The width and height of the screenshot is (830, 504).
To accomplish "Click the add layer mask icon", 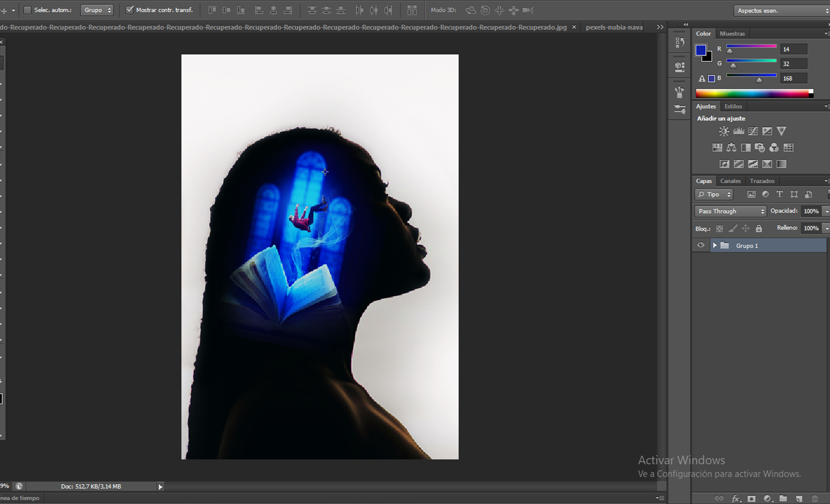I will [751, 499].
